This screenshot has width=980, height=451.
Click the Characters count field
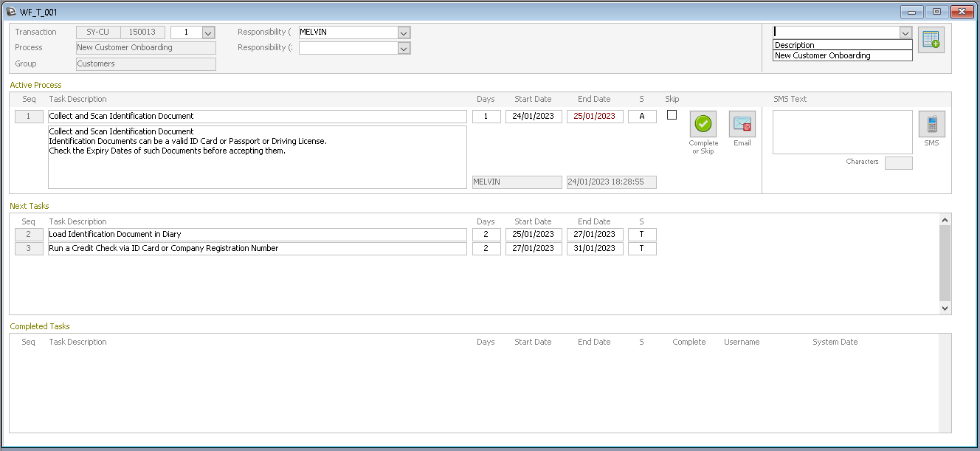click(898, 163)
